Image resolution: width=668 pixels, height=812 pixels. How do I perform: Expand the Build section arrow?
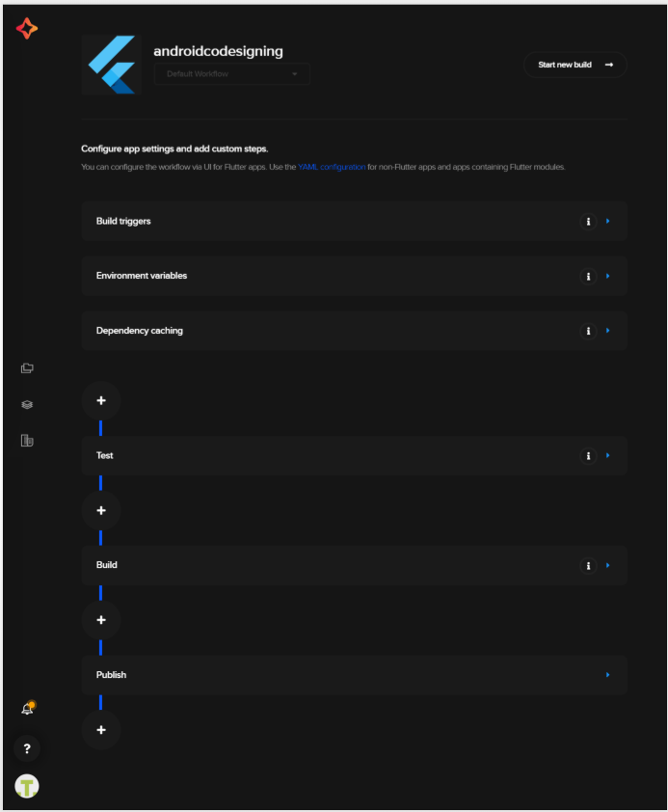coord(608,565)
